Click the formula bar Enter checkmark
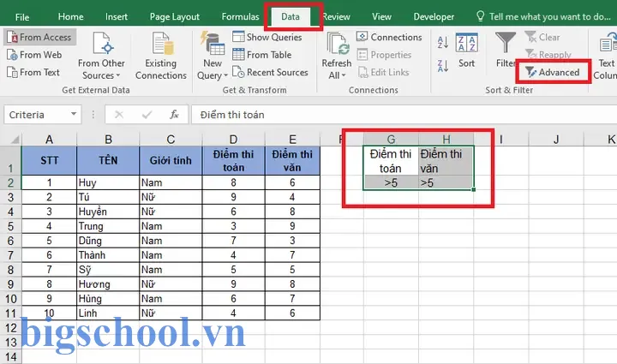Screen dimensions: 617x364 [x=147, y=115]
